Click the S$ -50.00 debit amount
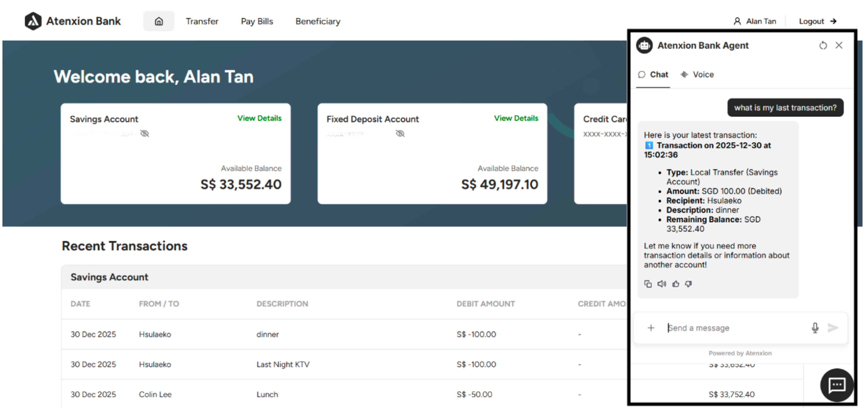 pos(474,394)
